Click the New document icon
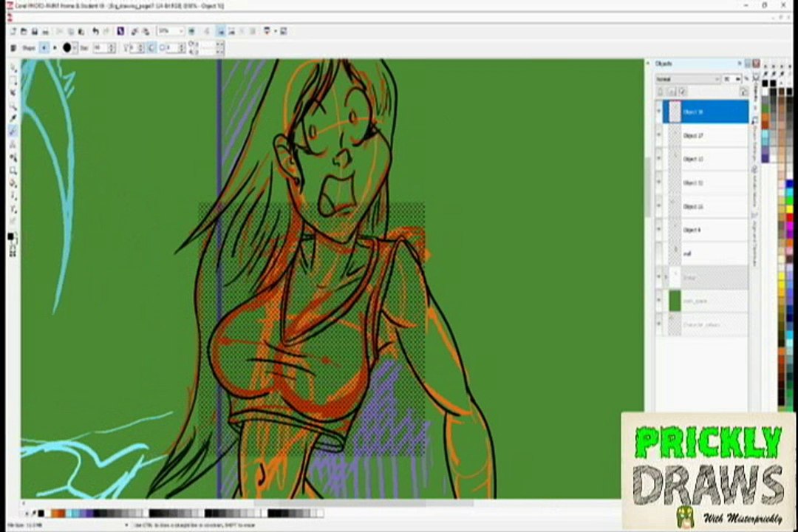Image resolution: width=798 pixels, height=532 pixels. click(13, 32)
